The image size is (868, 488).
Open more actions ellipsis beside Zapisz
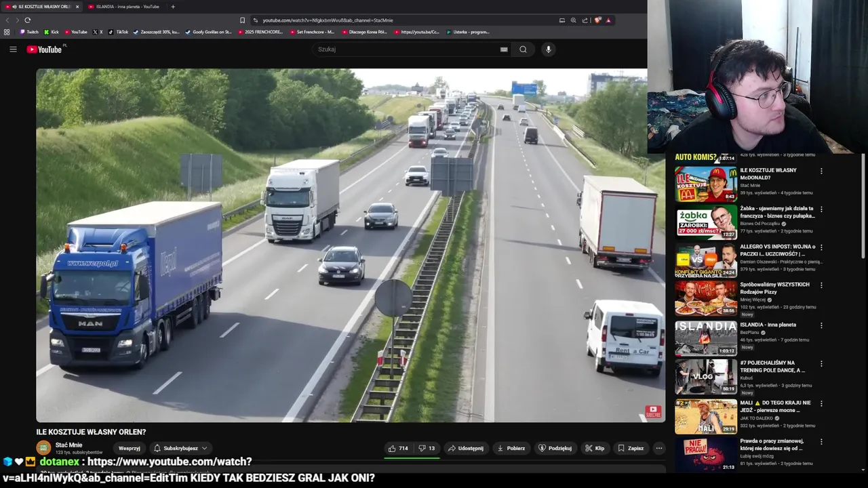658,448
